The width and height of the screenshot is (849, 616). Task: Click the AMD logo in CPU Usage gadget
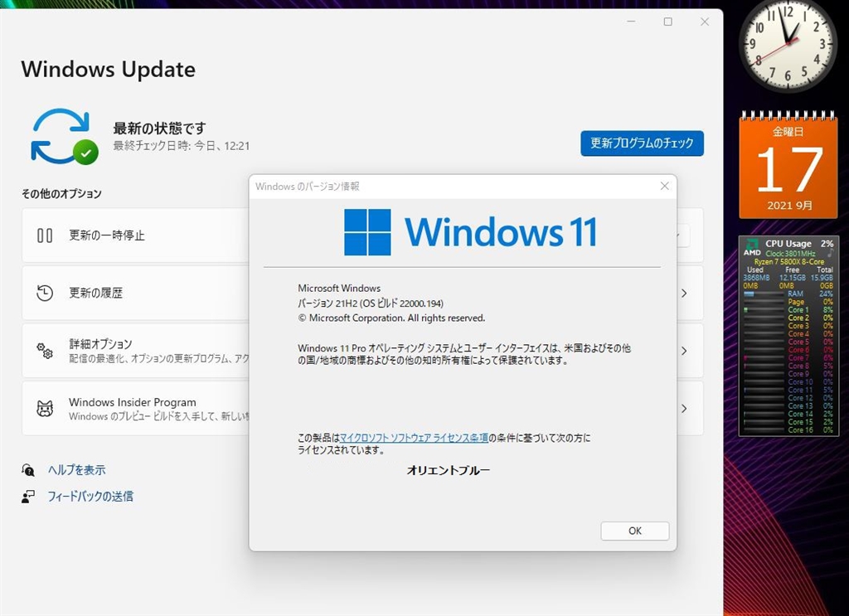751,247
